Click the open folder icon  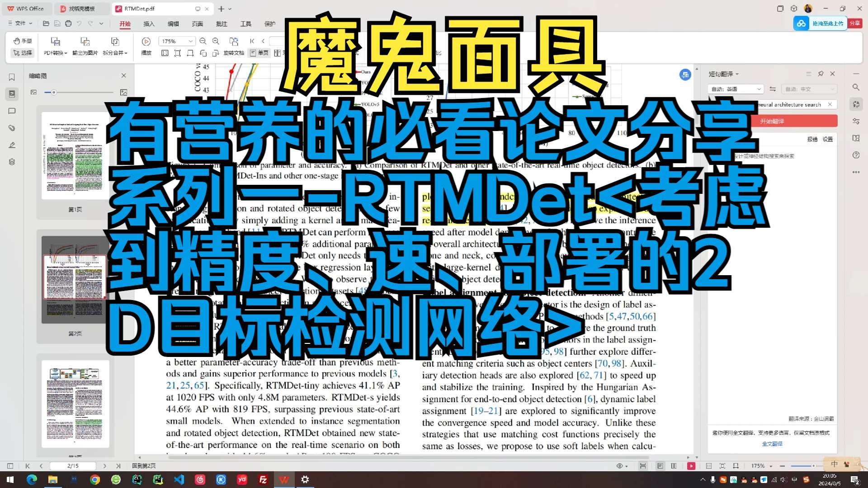(x=46, y=23)
